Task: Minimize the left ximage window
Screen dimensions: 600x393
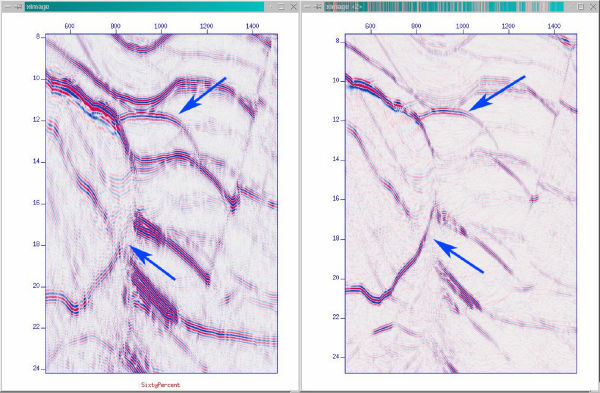Action: click(271, 7)
